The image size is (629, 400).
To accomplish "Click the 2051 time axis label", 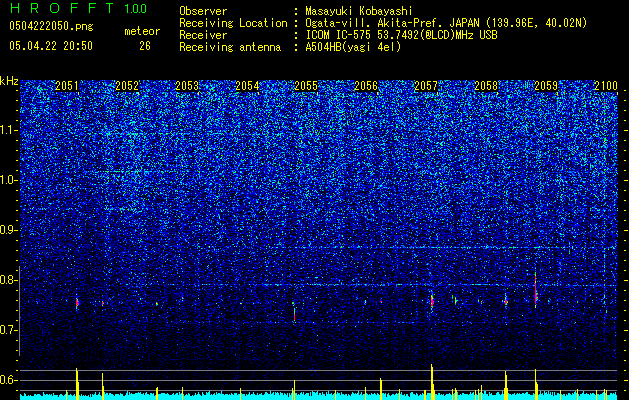I will pyautogui.click(x=67, y=86).
